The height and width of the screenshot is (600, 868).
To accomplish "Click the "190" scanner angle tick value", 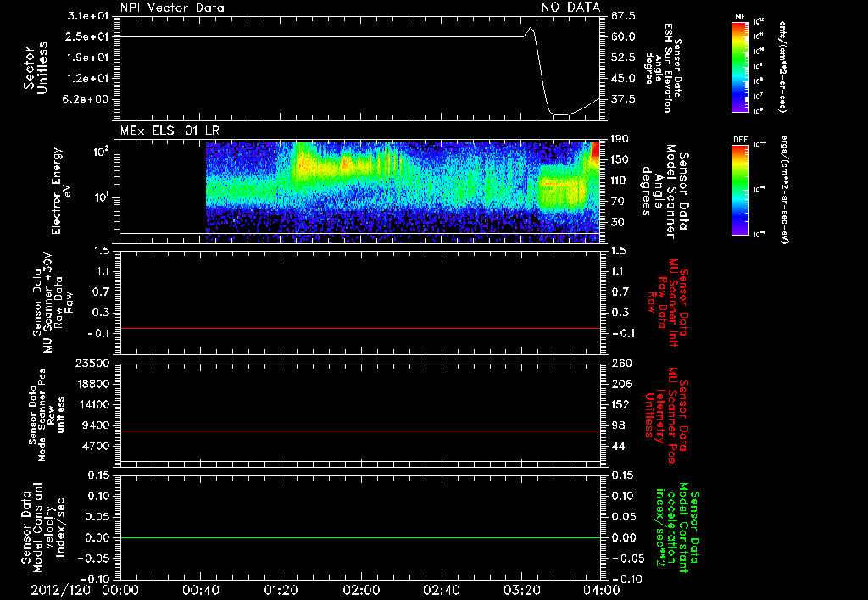I will (620, 139).
